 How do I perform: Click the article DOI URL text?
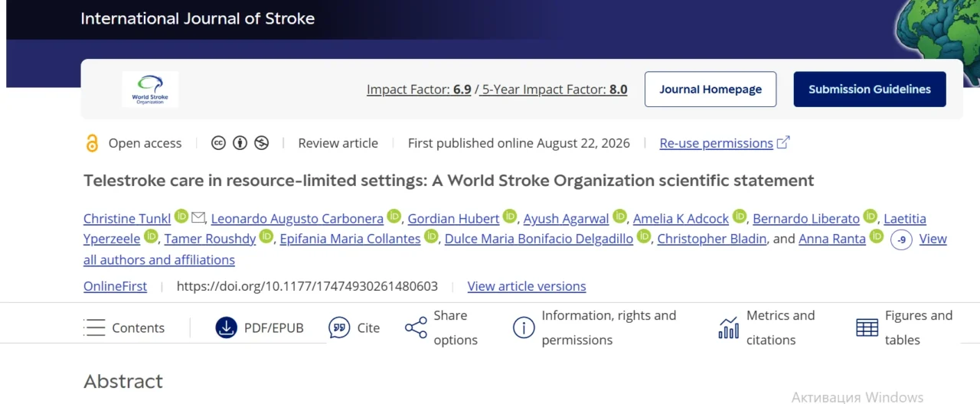click(x=307, y=286)
